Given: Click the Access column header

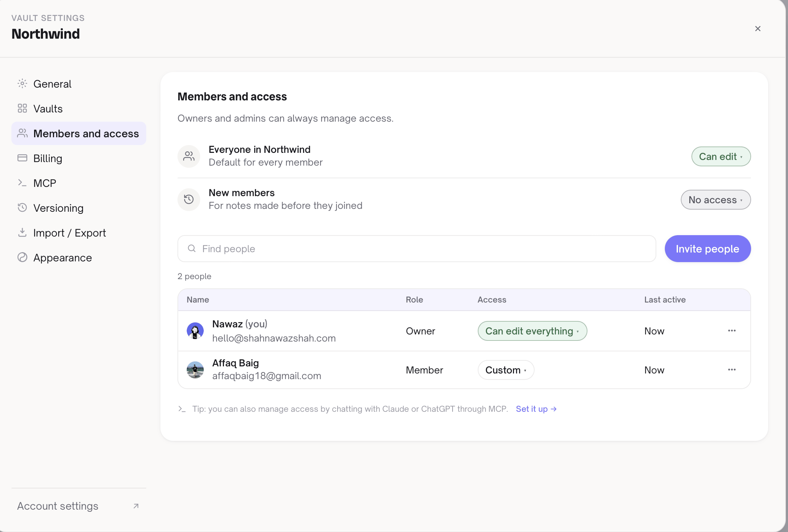Looking at the screenshot, I should point(492,300).
